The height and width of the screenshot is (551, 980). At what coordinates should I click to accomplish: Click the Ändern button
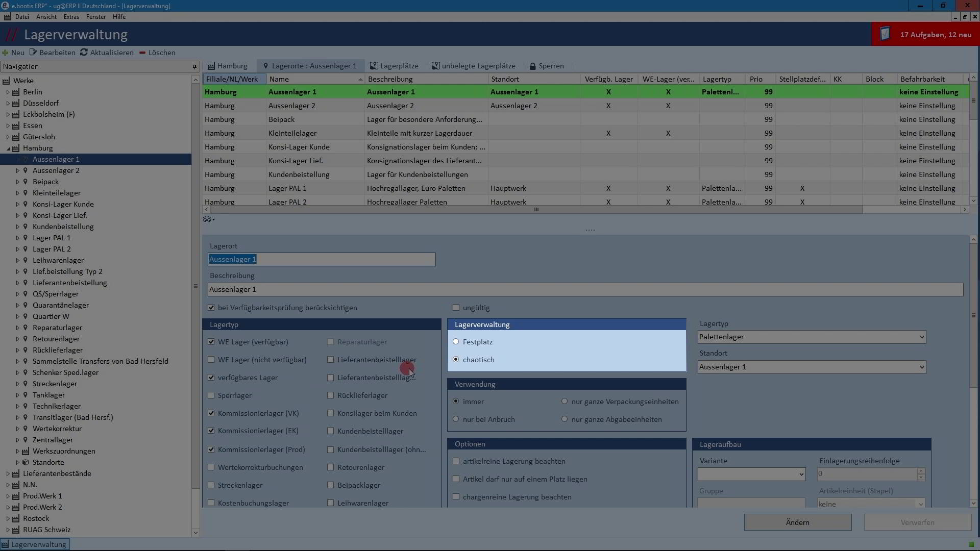[x=798, y=522]
